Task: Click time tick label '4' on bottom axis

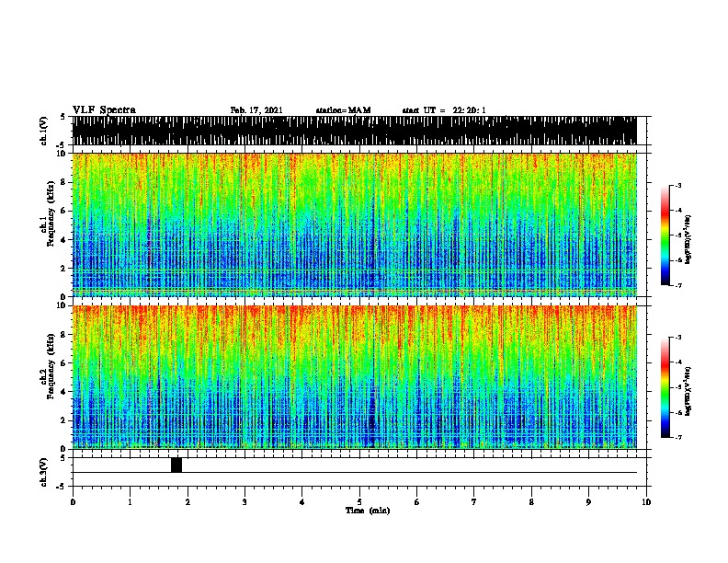Action: click(301, 502)
